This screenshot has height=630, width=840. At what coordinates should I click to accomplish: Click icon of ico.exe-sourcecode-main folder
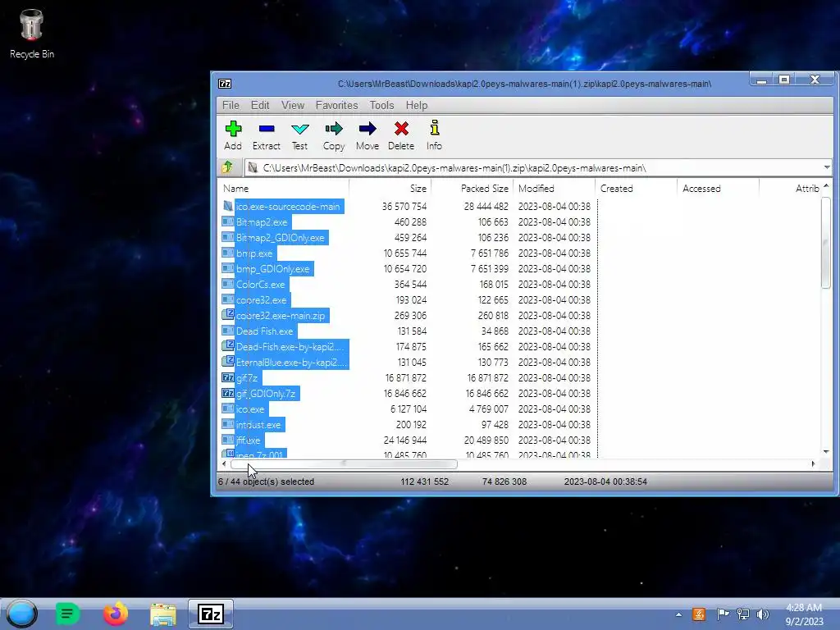228,206
